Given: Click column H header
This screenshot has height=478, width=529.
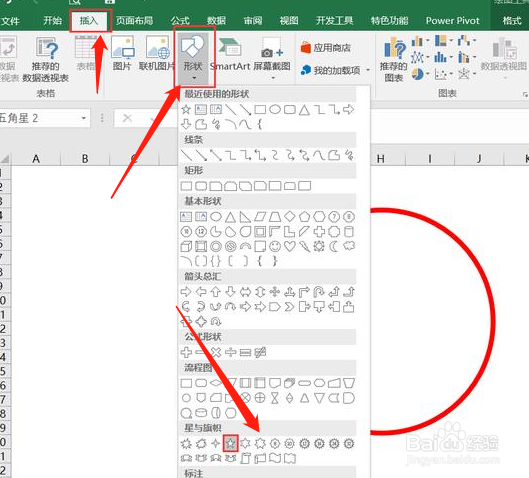Looking at the screenshot, I should click(x=381, y=159).
